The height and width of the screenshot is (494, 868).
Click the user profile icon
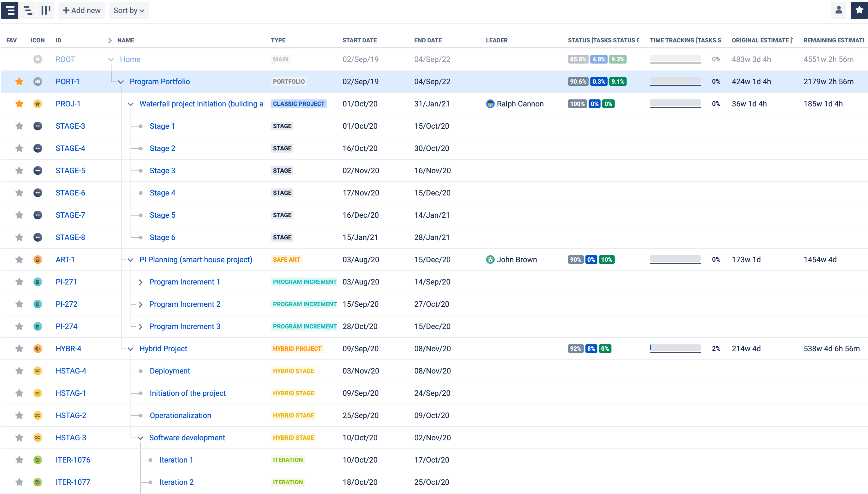[838, 10]
